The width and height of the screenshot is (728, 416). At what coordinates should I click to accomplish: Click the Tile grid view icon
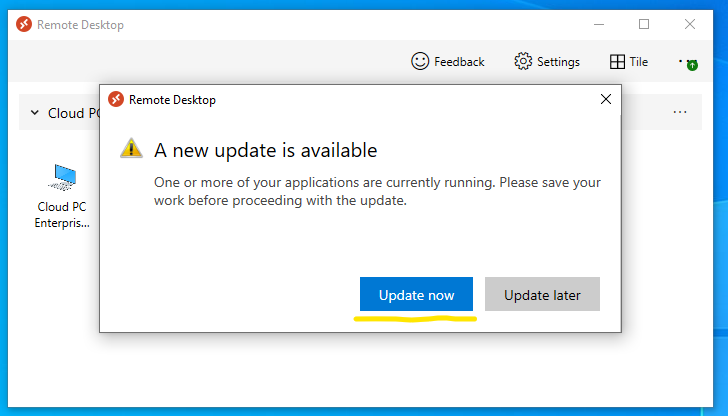pyautogui.click(x=617, y=62)
